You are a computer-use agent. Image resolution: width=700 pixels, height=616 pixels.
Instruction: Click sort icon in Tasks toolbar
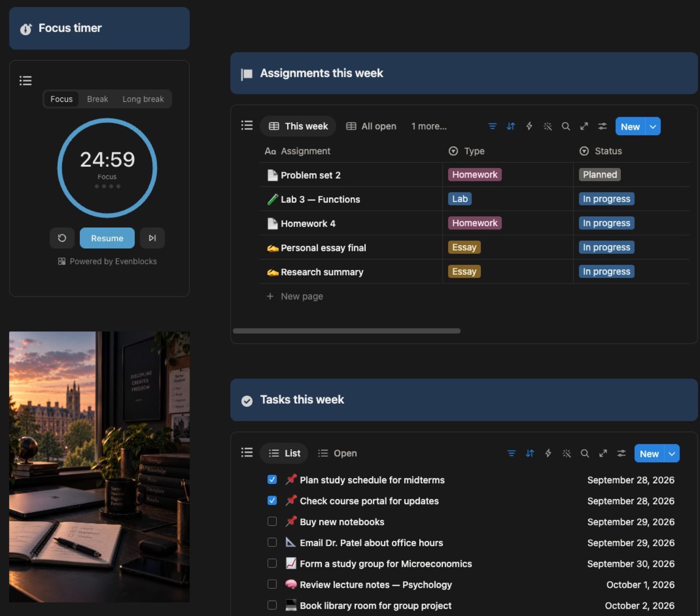point(530,453)
